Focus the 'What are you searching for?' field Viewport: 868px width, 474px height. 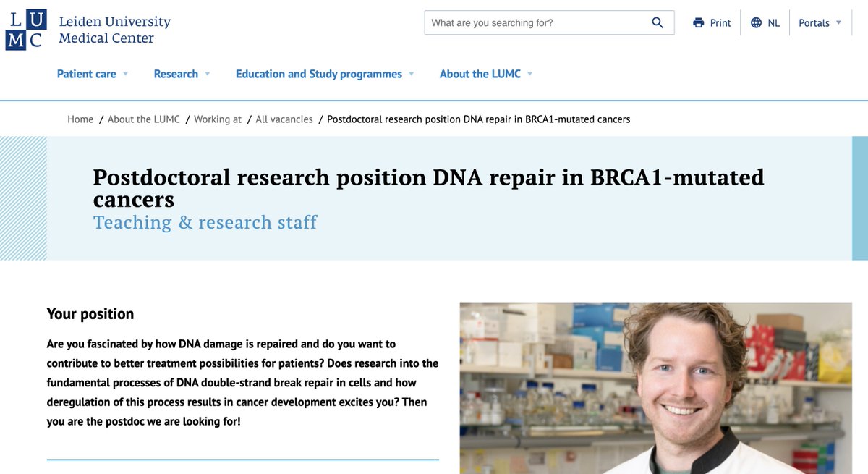click(x=549, y=22)
